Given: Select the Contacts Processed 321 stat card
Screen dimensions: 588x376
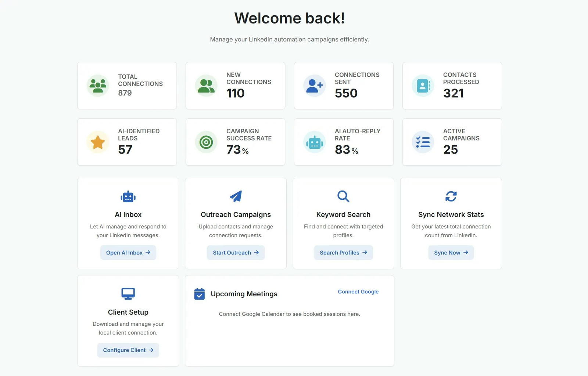Looking at the screenshot, I should pyautogui.click(x=452, y=86).
